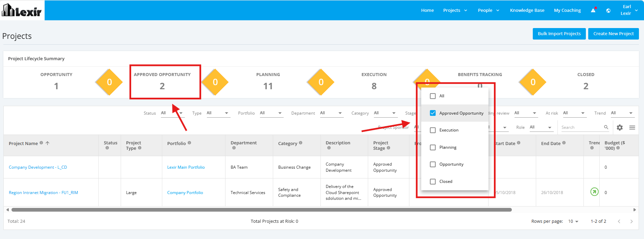Go to previous page arrow
Image resolution: width=644 pixels, height=239 pixels.
(619, 221)
